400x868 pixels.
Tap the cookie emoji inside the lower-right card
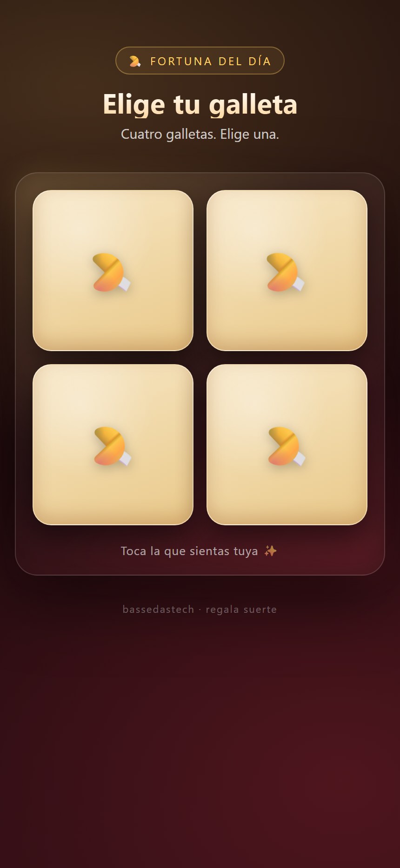click(286, 447)
